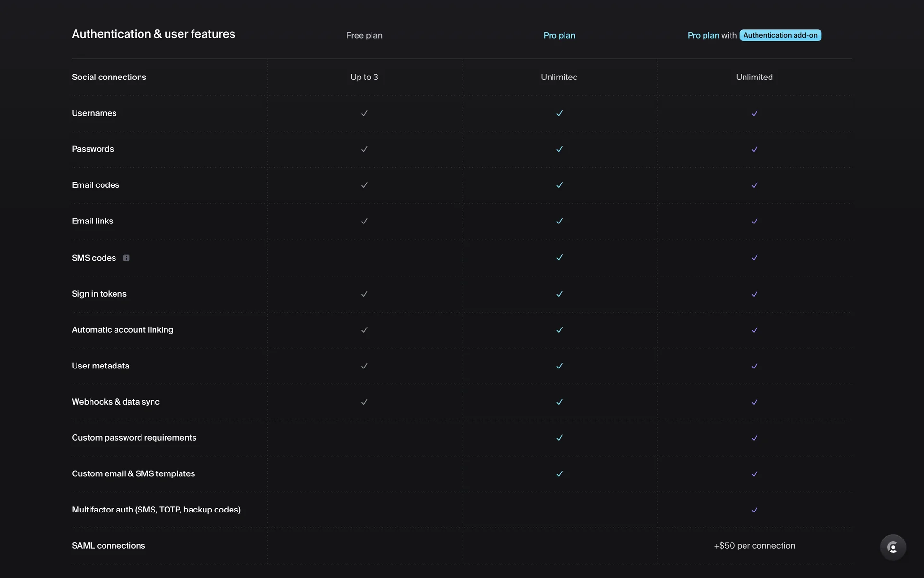Image resolution: width=924 pixels, height=578 pixels.
Task: Open the support chat widget icon
Action: 893,547
